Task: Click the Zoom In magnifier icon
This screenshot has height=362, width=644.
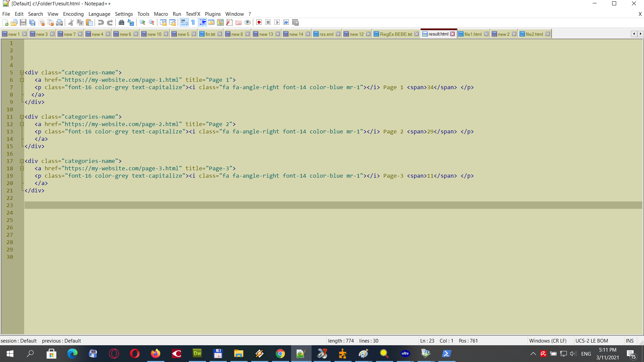Action: pos(142,22)
